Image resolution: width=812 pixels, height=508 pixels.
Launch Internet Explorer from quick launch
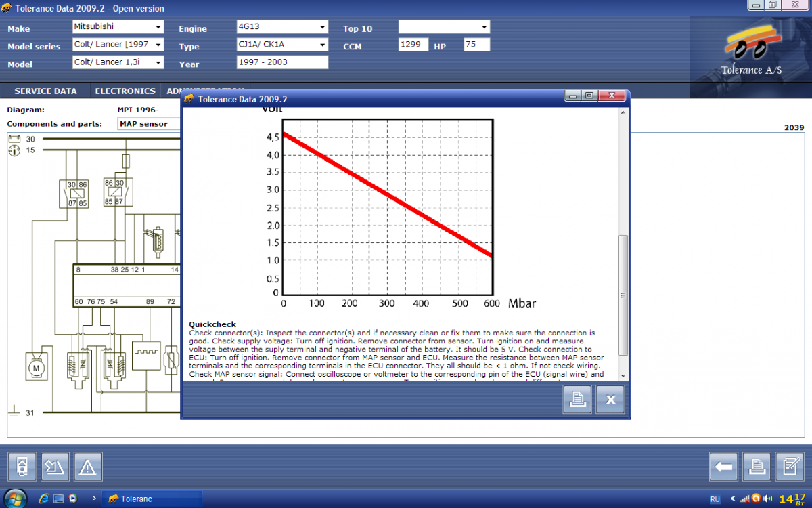click(44, 499)
